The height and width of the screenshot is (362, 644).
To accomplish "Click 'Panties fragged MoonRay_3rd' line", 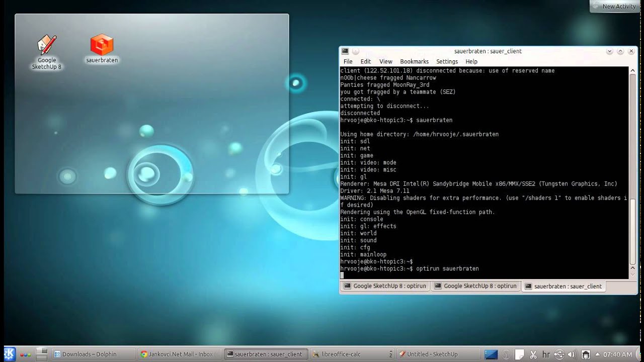I will [385, 85].
